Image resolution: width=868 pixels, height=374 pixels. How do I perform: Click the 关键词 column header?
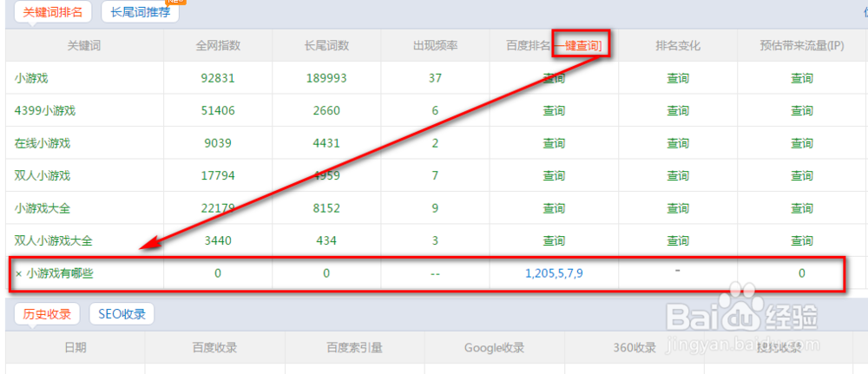(84, 45)
